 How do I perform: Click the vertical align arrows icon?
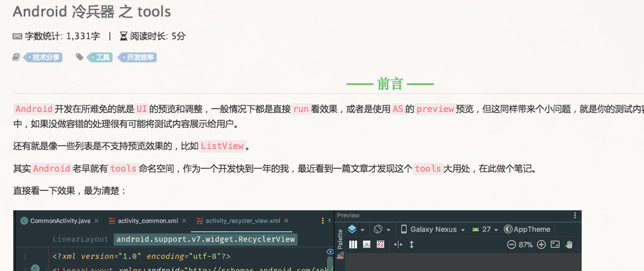click(x=412, y=245)
